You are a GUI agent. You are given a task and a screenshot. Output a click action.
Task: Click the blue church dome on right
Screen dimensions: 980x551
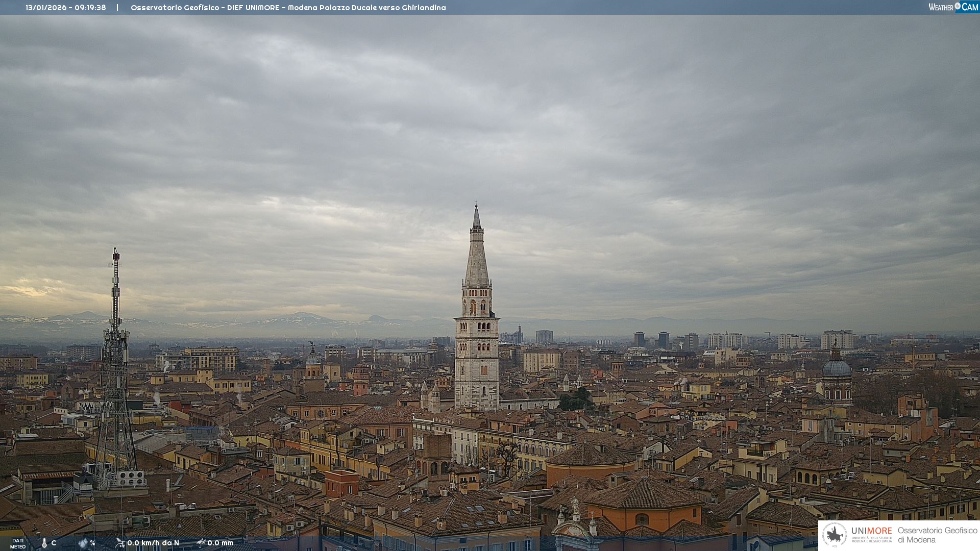click(836, 368)
